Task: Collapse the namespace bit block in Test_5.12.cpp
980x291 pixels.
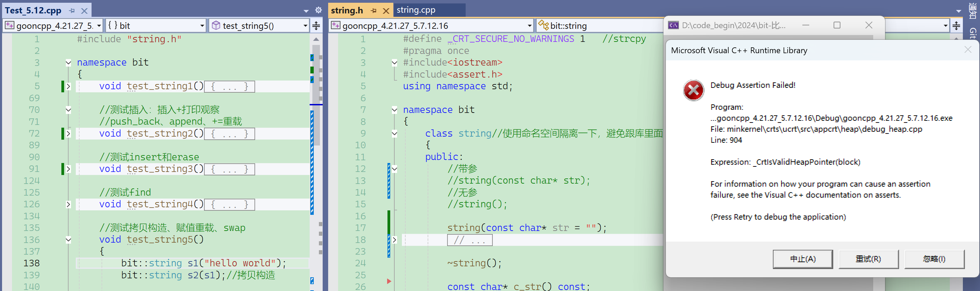Action: point(69,62)
